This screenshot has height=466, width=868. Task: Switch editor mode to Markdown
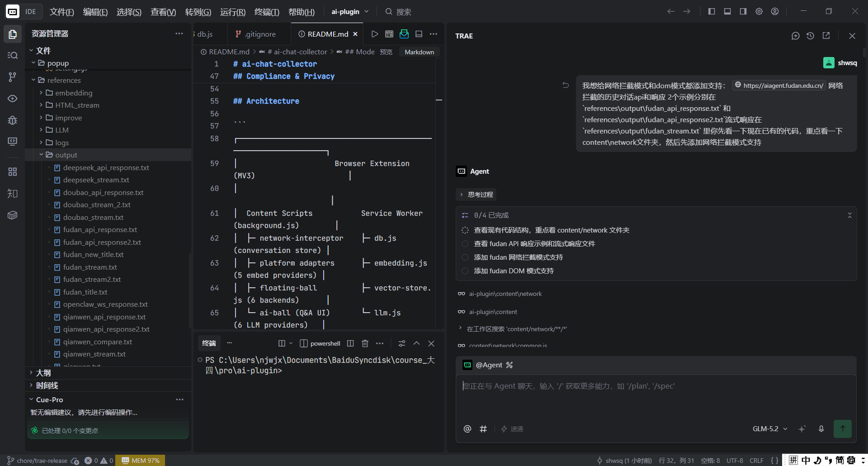click(x=419, y=52)
